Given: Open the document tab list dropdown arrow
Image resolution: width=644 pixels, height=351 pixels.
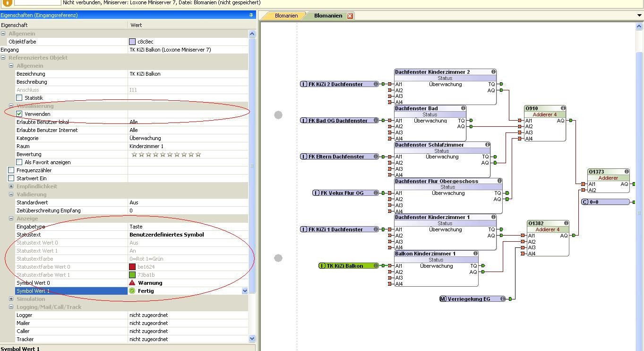Looking at the screenshot, I should [639, 16].
